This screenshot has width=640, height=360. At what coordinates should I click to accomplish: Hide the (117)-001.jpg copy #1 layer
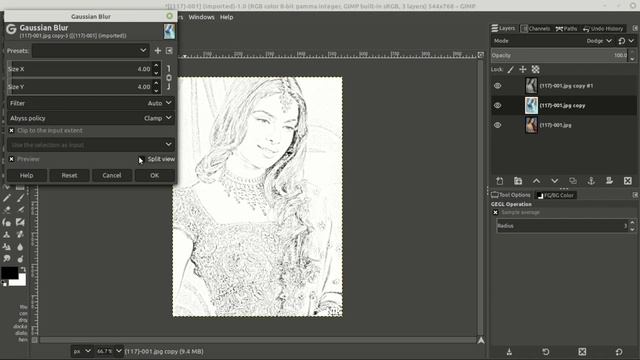pos(497,86)
